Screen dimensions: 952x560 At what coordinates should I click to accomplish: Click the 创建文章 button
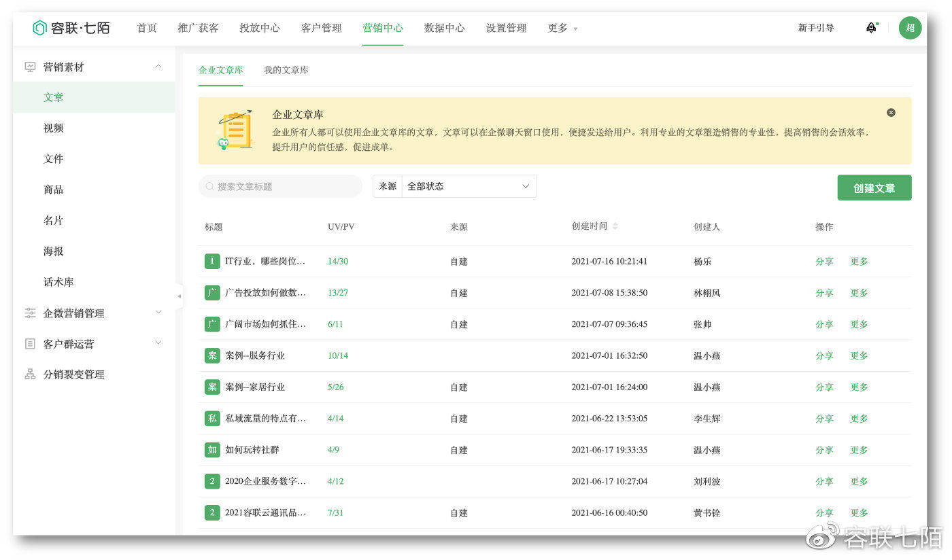[x=874, y=188]
